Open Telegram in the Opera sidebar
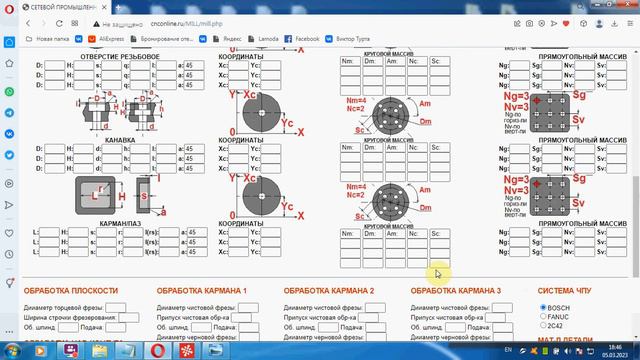This screenshot has height=360, width=640. (x=9, y=113)
